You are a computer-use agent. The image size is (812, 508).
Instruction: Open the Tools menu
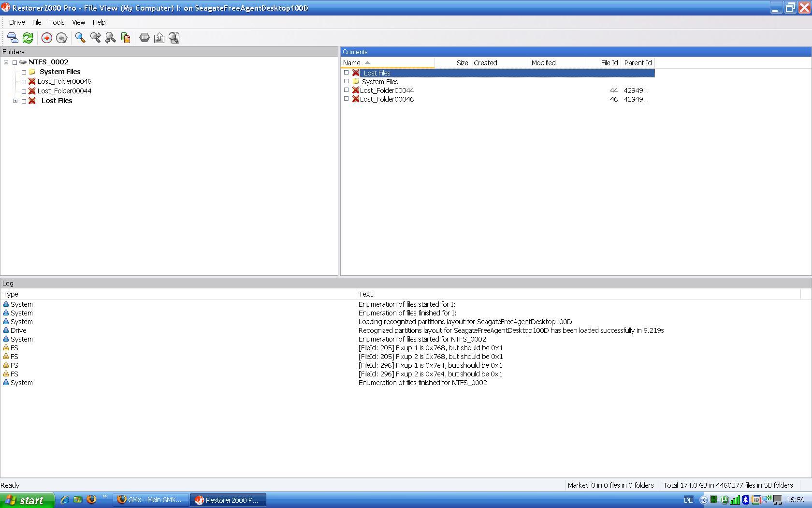(x=57, y=22)
